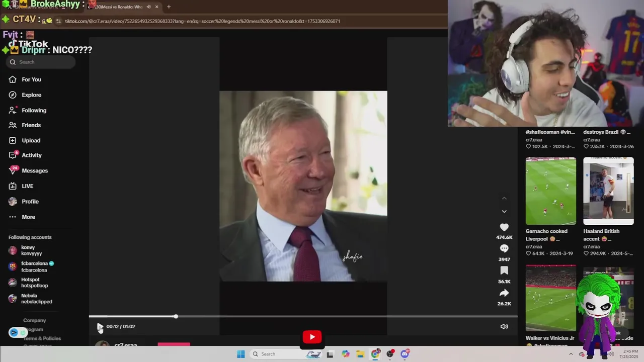644x362 pixels.
Task: Click the cr7.eraa author name below video
Action: click(x=126, y=345)
